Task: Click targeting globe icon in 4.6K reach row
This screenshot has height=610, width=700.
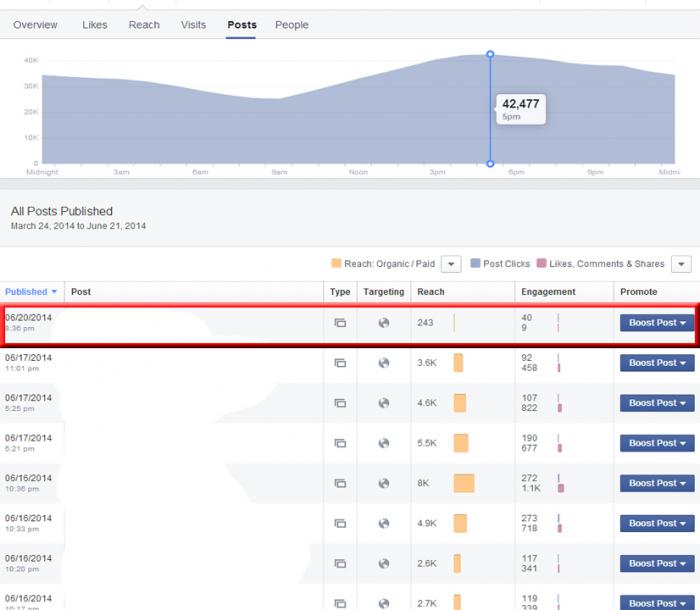Action: pos(384,403)
